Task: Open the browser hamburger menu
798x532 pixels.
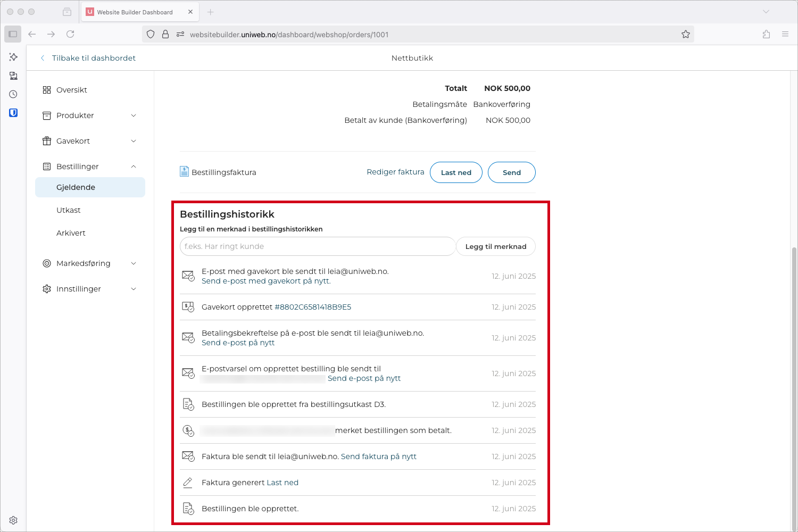Action: (x=785, y=34)
